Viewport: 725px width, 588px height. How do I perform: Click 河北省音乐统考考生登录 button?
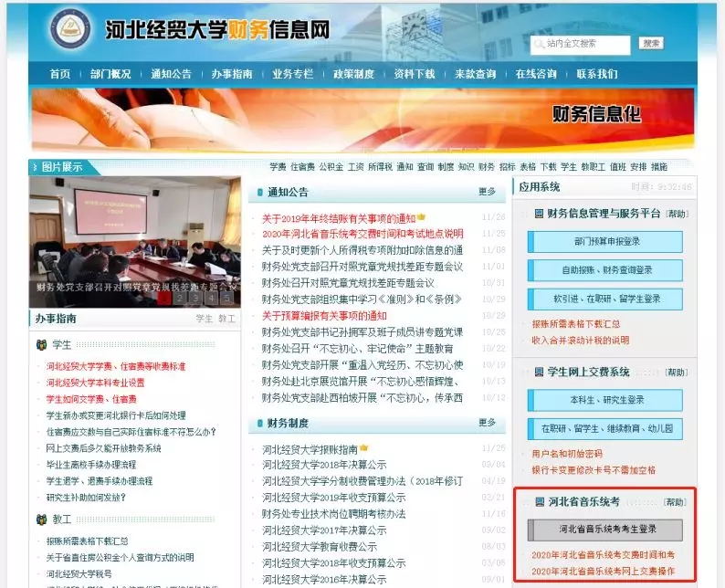pyautogui.click(x=605, y=530)
